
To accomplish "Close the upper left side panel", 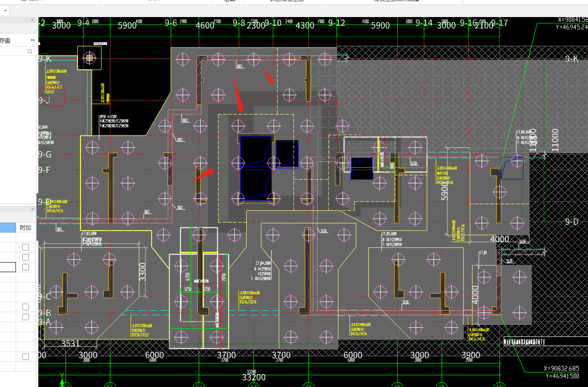I will (33, 20).
